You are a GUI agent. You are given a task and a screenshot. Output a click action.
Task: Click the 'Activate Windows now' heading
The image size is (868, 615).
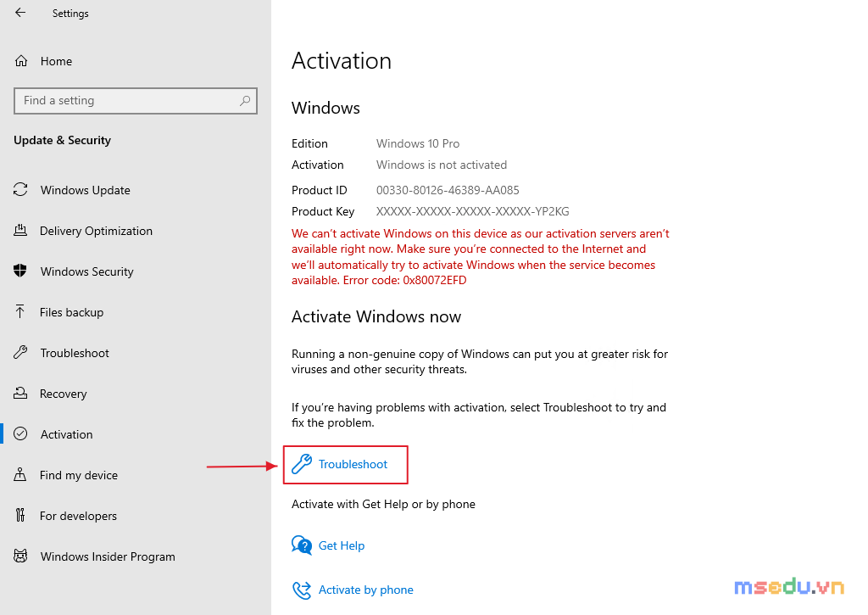click(376, 316)
